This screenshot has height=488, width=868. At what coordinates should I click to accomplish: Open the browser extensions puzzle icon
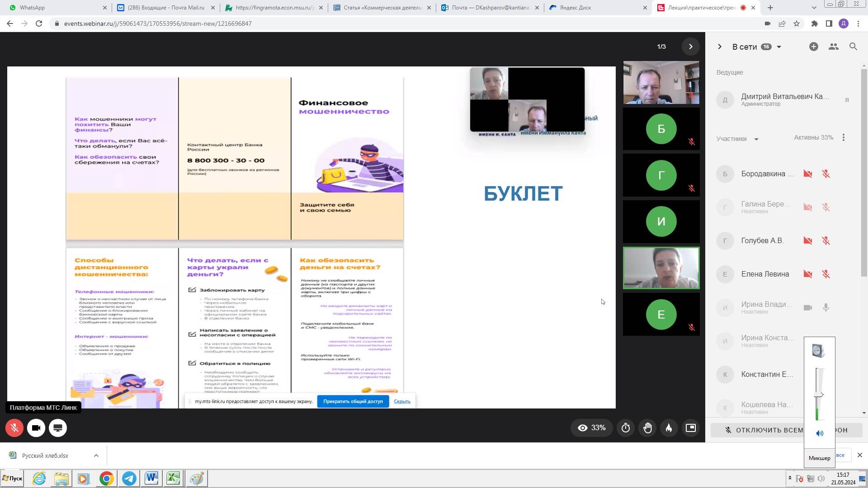pos(815,23)
